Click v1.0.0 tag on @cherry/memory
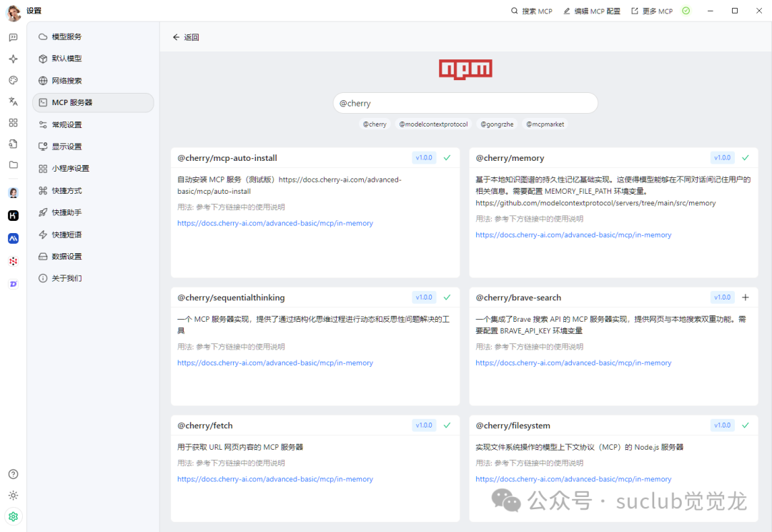Viewport: 772px width, 532px height. click(x=722, y=158)
